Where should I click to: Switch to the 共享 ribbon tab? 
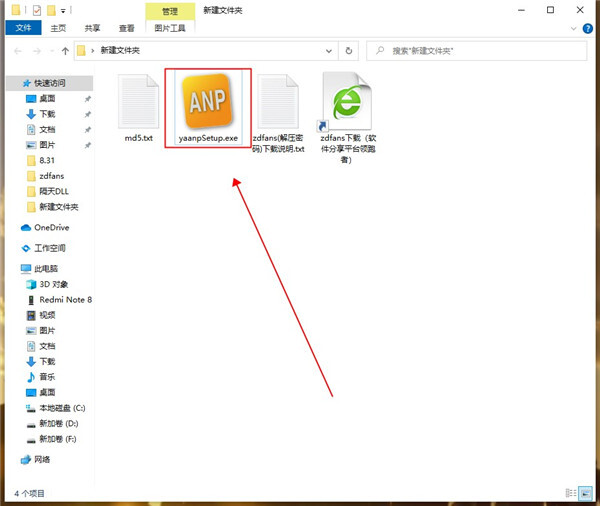[x=92, y=28]
